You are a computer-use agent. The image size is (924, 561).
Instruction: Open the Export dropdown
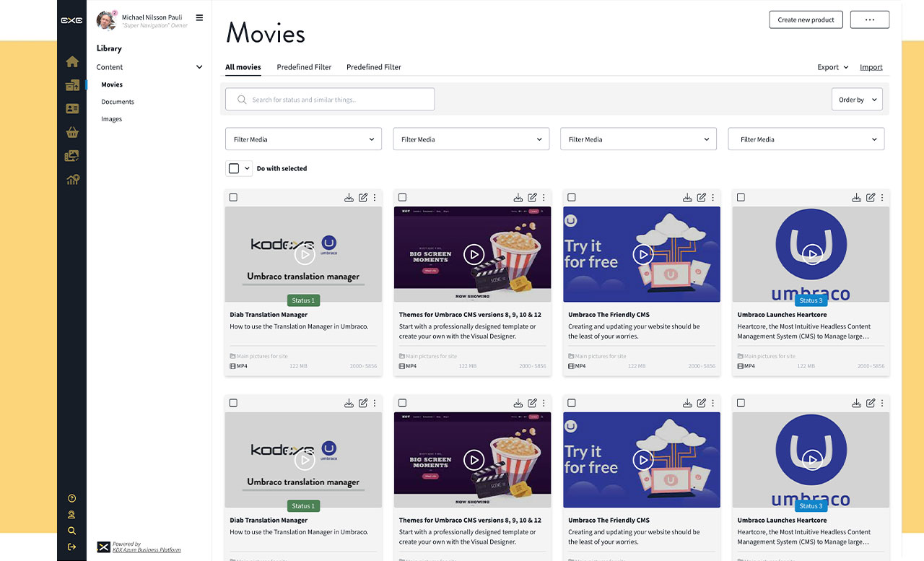click(833, 67)
